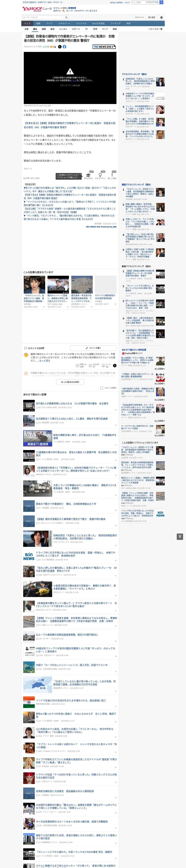Click the rubber duck commenter avatar
This screenshot has width=186, height=868.
point(26,355)
